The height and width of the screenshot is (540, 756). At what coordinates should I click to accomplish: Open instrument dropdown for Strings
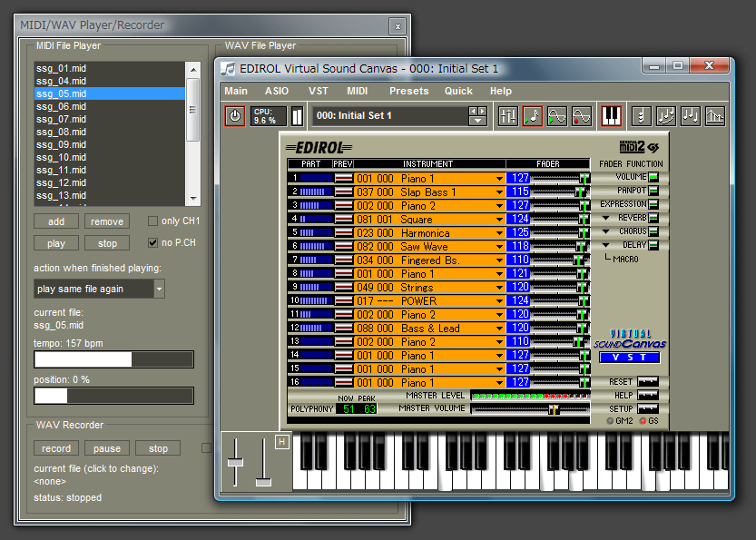[x=499, y=288]
